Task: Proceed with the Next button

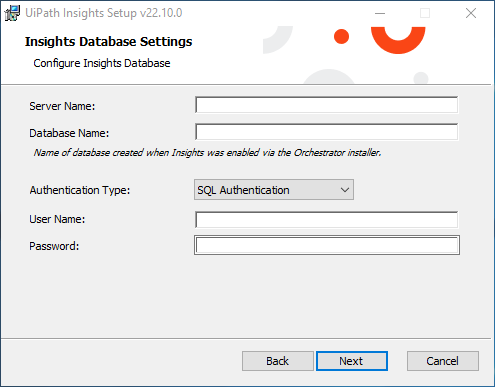Action: click(x=352, y=361)
